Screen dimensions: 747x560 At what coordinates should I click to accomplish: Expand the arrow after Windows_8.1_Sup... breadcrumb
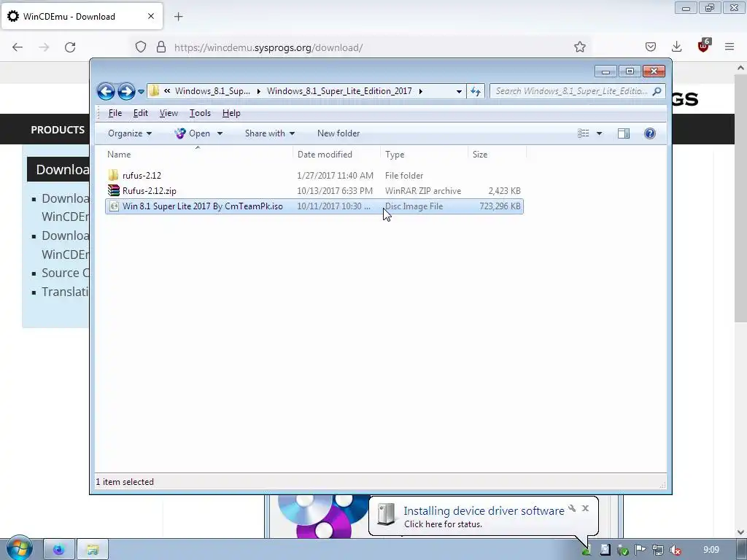259,91
